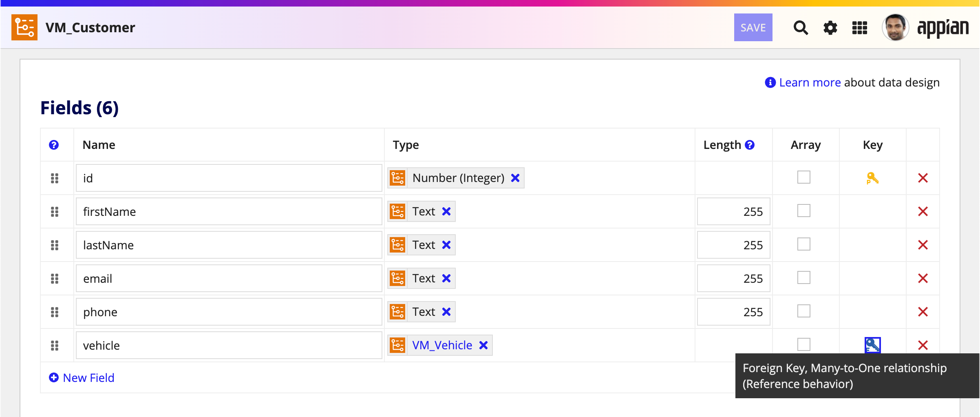Click the VM_Customer data type icon
Screen dimensions: 980x417
[24, 27]
